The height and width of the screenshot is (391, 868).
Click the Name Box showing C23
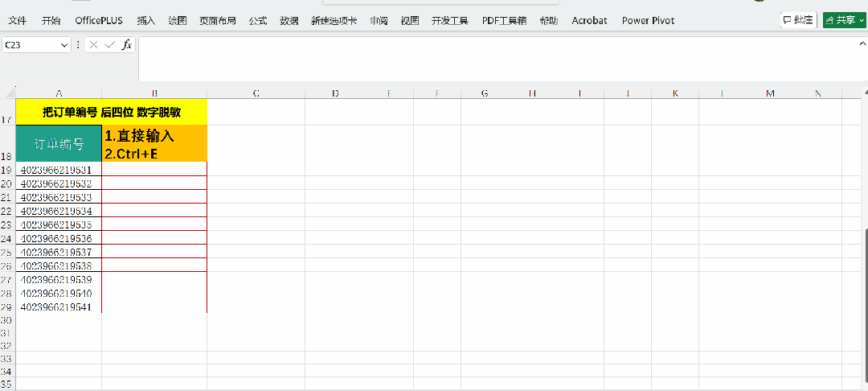31,45
